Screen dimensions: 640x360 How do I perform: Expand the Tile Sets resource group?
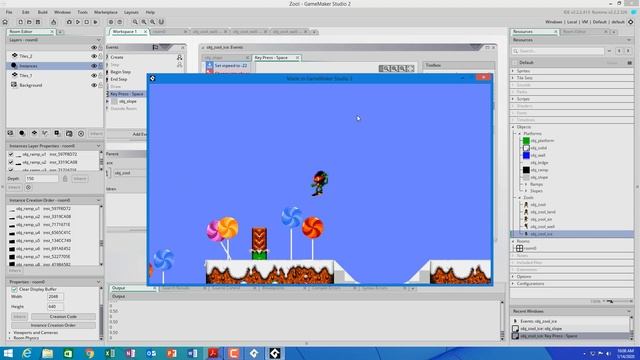[x=513, y=78]
